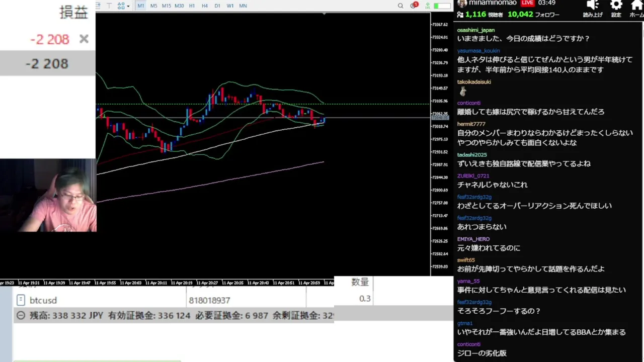Open commenter gtma1 profile

coord(465,323)
